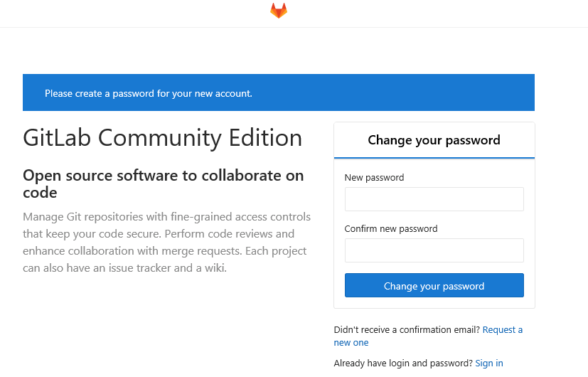Follow the Sign in link
The height and width of the screenshot is (377, 588).
click(488, 363)
